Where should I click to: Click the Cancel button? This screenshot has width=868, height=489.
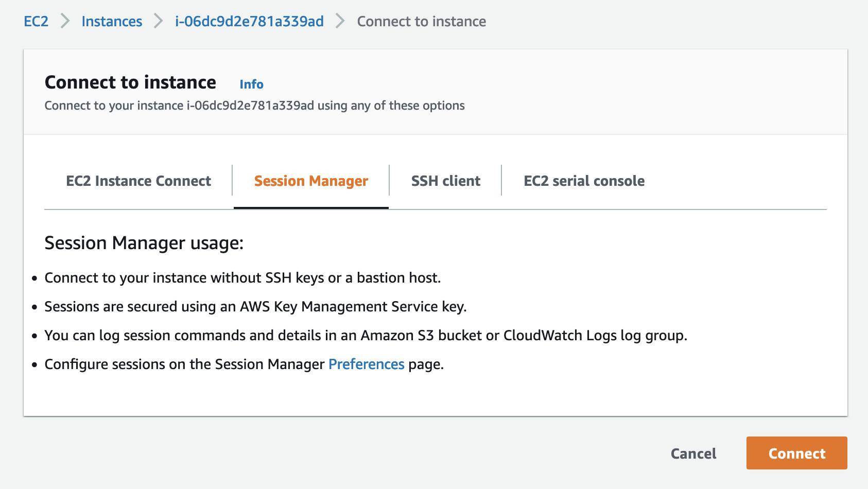pos(693,453)
